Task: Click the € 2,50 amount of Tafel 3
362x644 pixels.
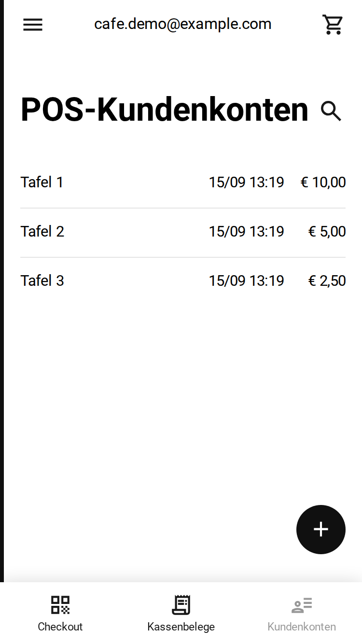Action: click(327, 281)
